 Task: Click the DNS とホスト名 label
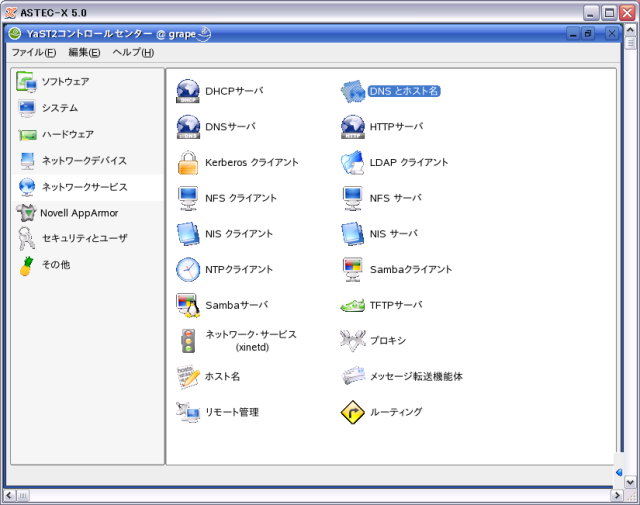click(x=403, y=91)
